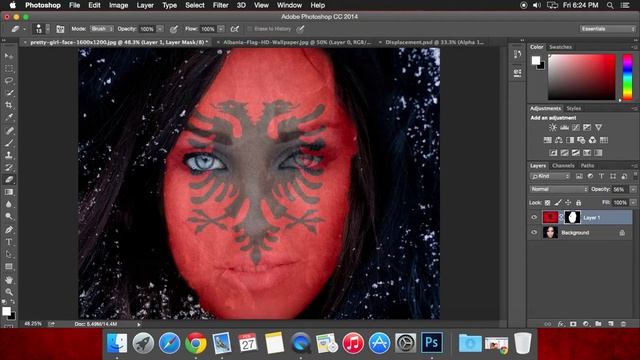Click the foreground color swatch in Color panel
The width and height of the screenshot is (640, 360).
pos(536,60)
